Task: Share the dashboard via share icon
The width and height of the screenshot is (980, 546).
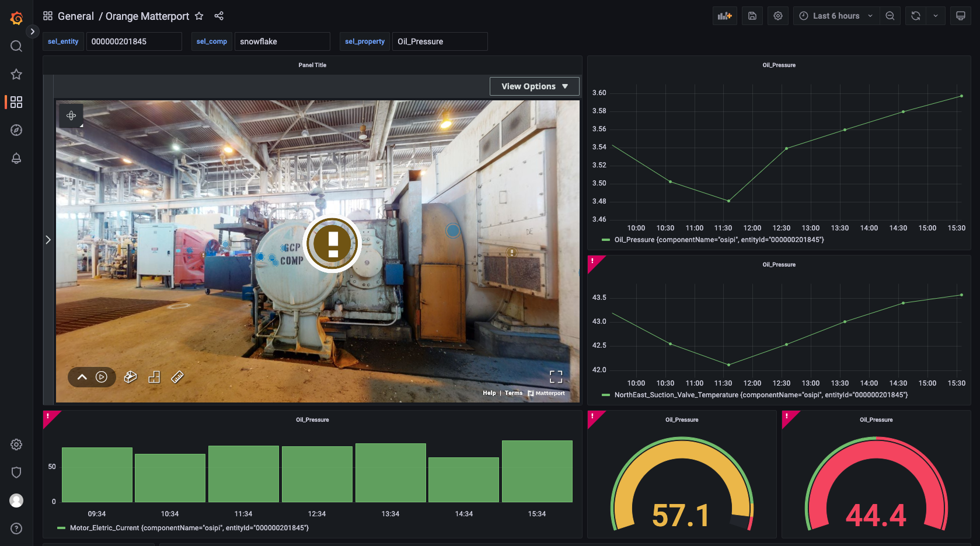Action: click(x=219, y=16)
